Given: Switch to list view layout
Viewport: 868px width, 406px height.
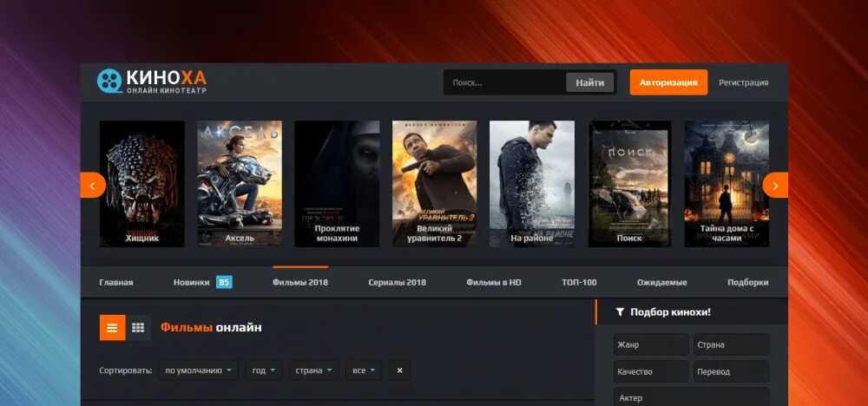Looking at the screenshot, I should click(112, 327).
